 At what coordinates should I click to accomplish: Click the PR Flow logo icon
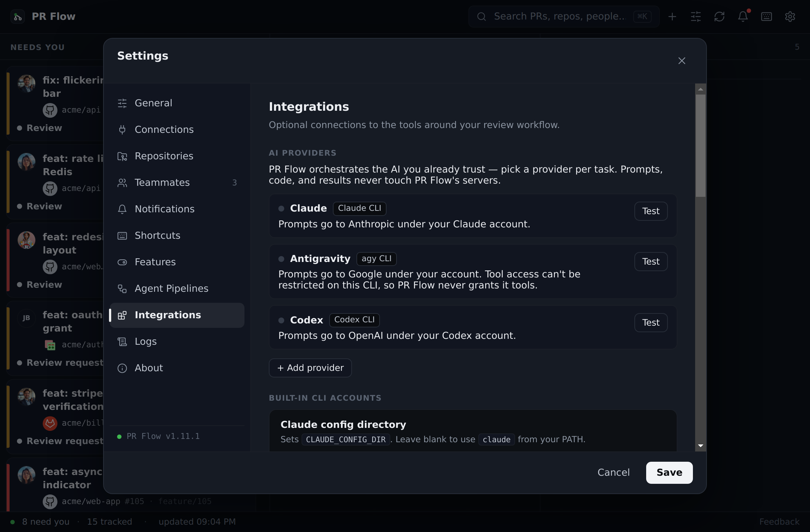pos(18,17)
